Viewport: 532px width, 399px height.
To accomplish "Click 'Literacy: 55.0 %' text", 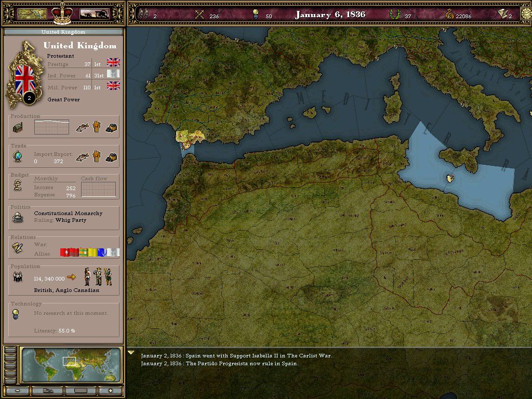I will coord(54,330).
